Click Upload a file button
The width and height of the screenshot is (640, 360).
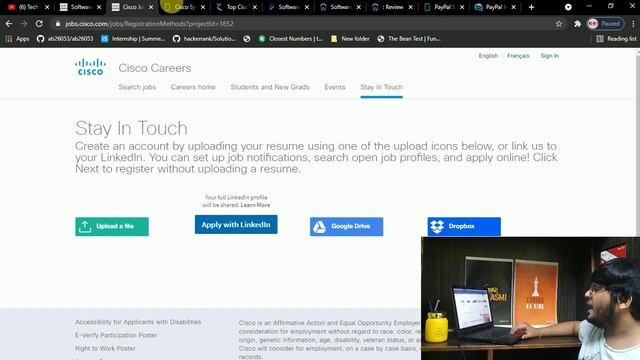[112, 227]
